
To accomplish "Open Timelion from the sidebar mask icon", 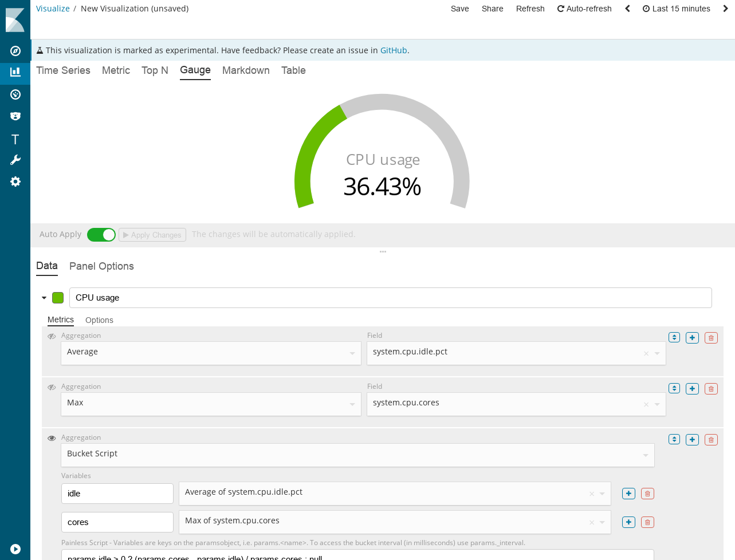I will [15, 116].
